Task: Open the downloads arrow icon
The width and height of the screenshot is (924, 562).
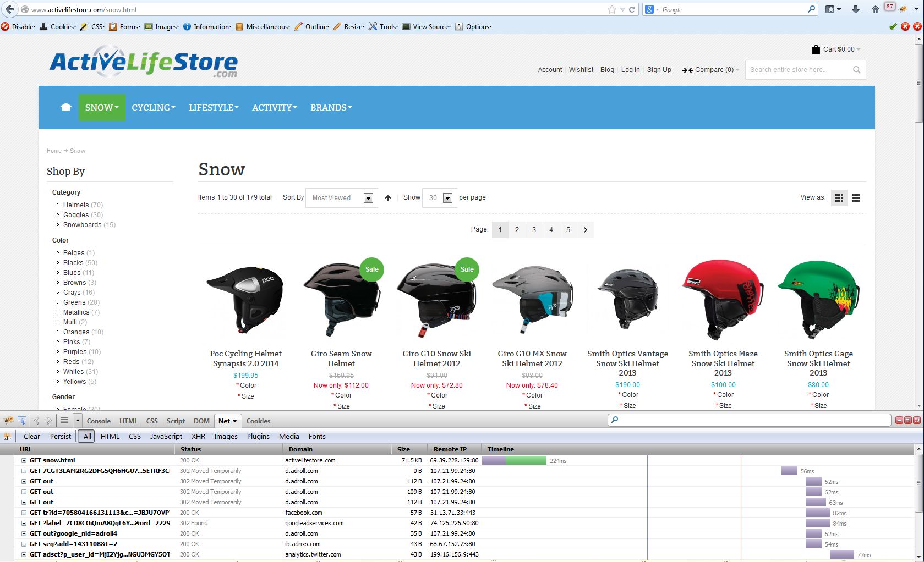Action: (x=855, y=9)
